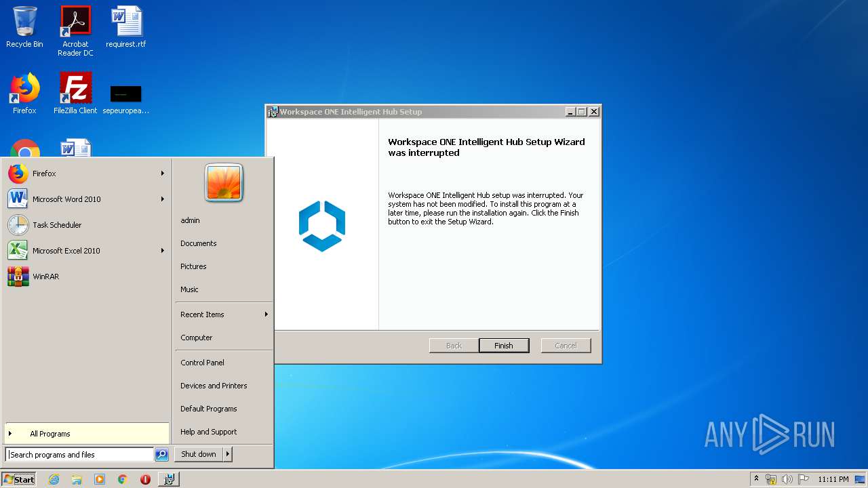Click the tray icon right of the clock
The height and width of the screenshot is (488, 868).
click(x=860, y=479)
